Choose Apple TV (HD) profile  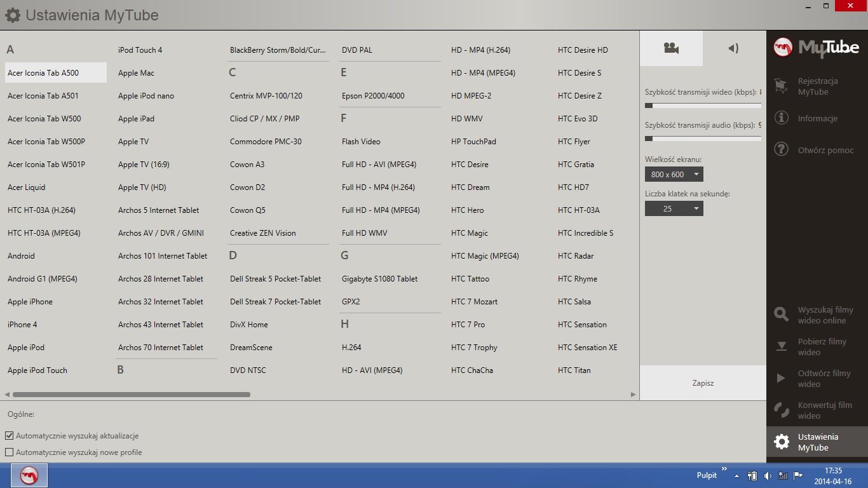tap(142, 187)
